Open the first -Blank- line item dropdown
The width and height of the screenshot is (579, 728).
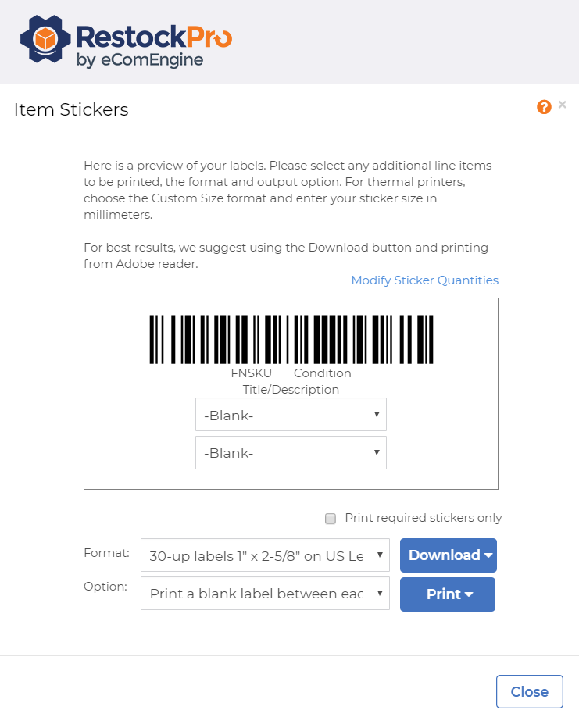(291, 414)
